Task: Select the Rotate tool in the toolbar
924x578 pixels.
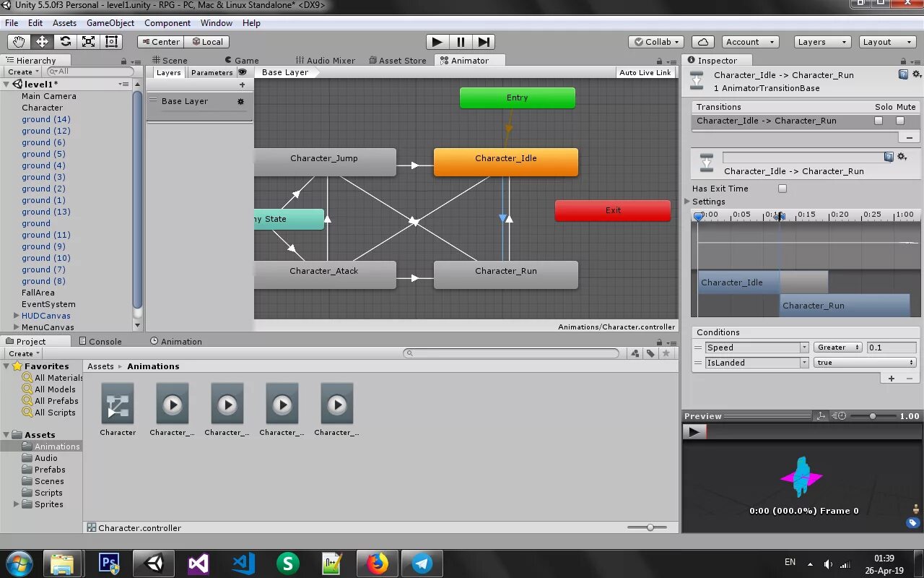Action: 65,42
